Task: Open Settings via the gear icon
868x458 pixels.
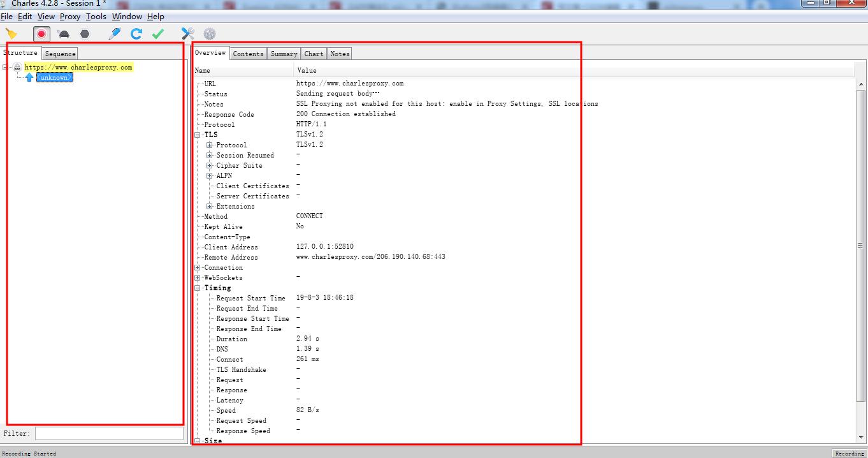Action: coord(210,34)
